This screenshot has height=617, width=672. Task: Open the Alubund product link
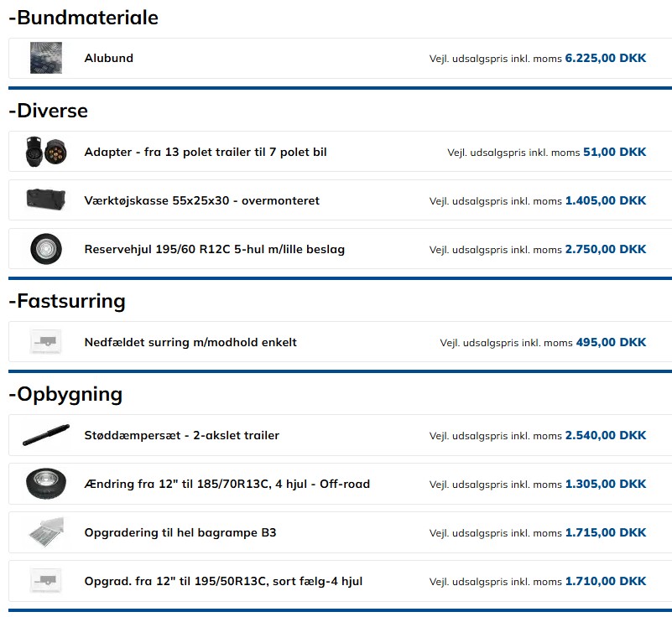click(109, 59)
